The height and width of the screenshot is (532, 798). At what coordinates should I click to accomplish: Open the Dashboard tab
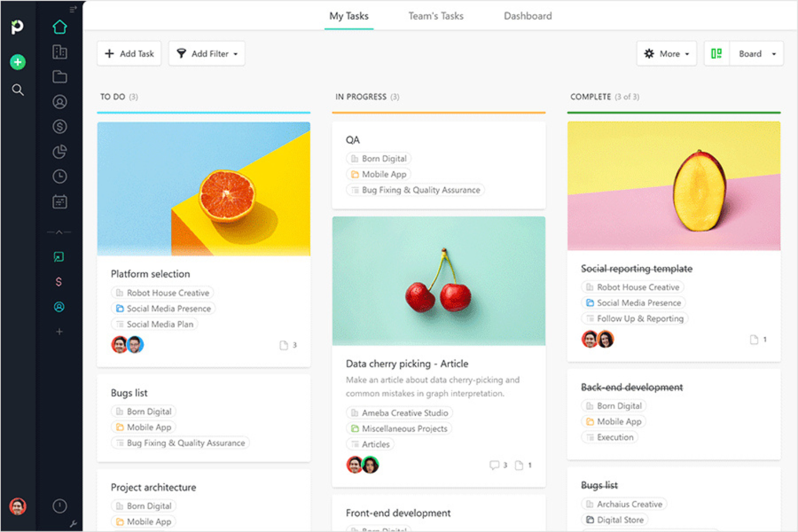pyautogui.click(x=527, y=16)
